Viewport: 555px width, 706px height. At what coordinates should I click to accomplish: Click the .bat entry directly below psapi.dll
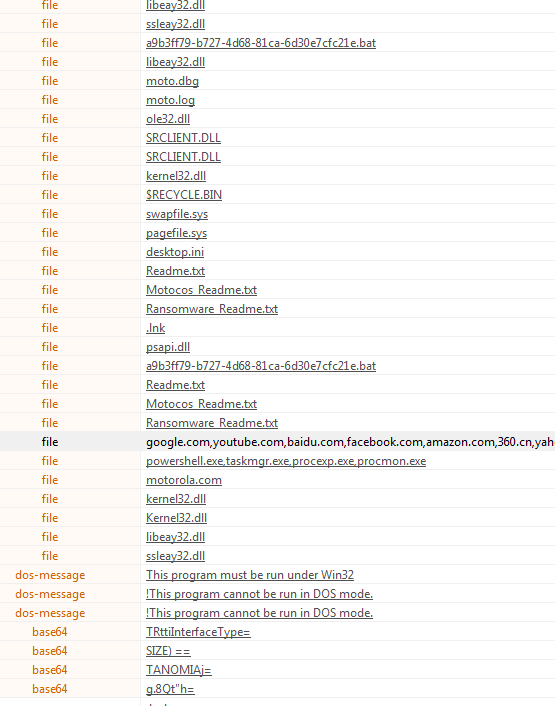(261, 366)
